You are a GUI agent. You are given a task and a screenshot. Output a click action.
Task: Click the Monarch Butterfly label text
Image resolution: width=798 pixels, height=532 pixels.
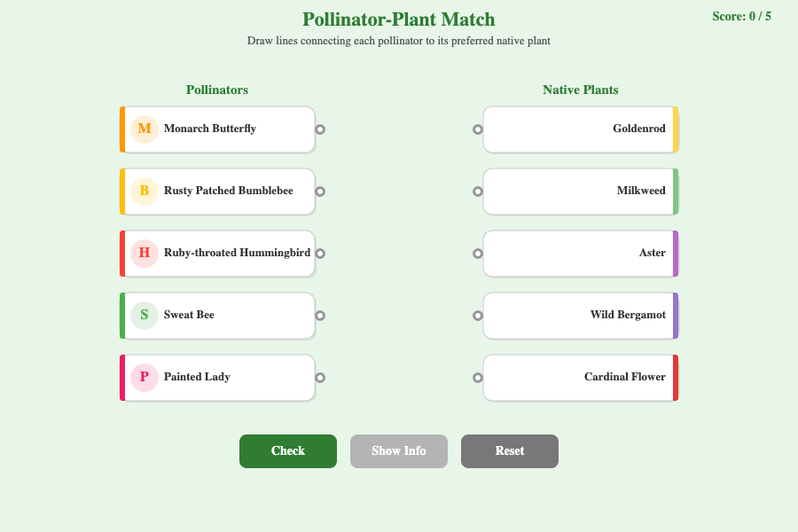coord(209,129)
